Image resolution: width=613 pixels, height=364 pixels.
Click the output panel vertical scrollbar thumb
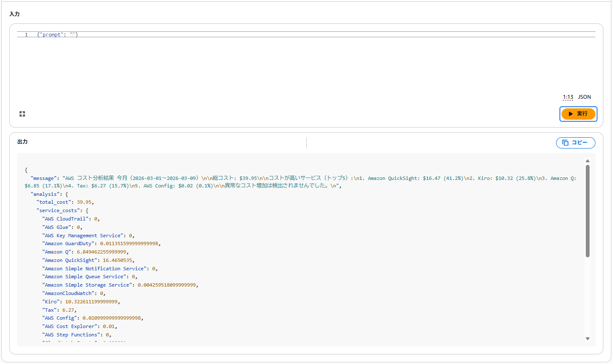587,210
